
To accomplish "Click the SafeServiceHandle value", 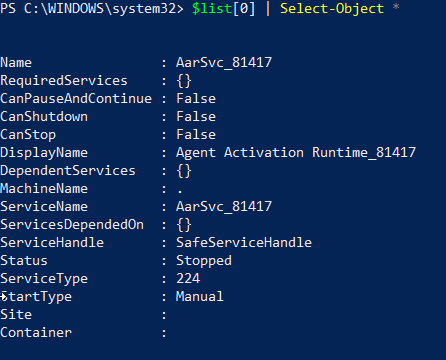I will pyautogui.click(x=244, y=243).
